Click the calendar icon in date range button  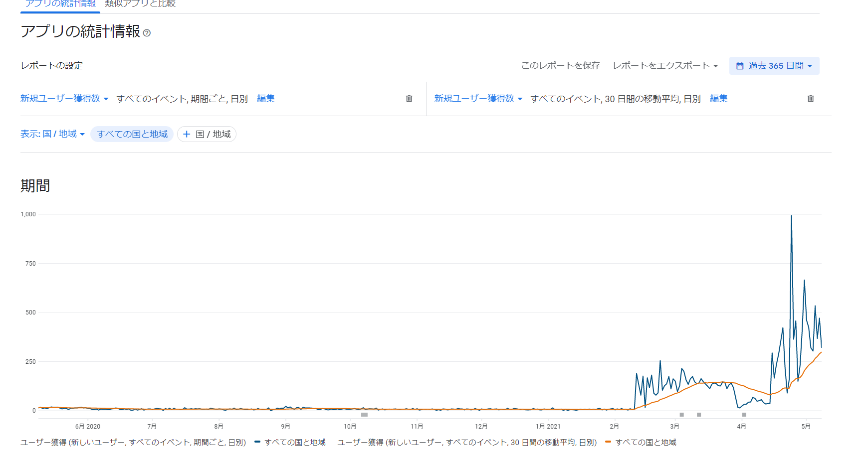(x=740, y=66)
